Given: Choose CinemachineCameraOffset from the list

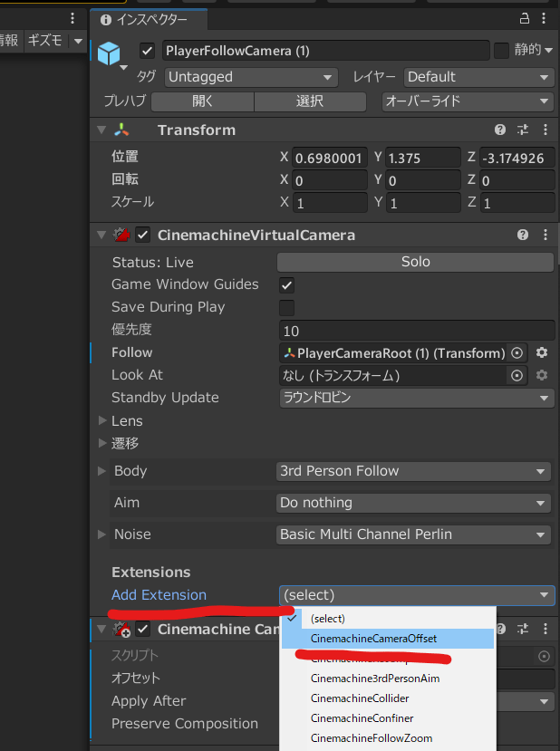Looking at the screenshot, I should (388, 639).
